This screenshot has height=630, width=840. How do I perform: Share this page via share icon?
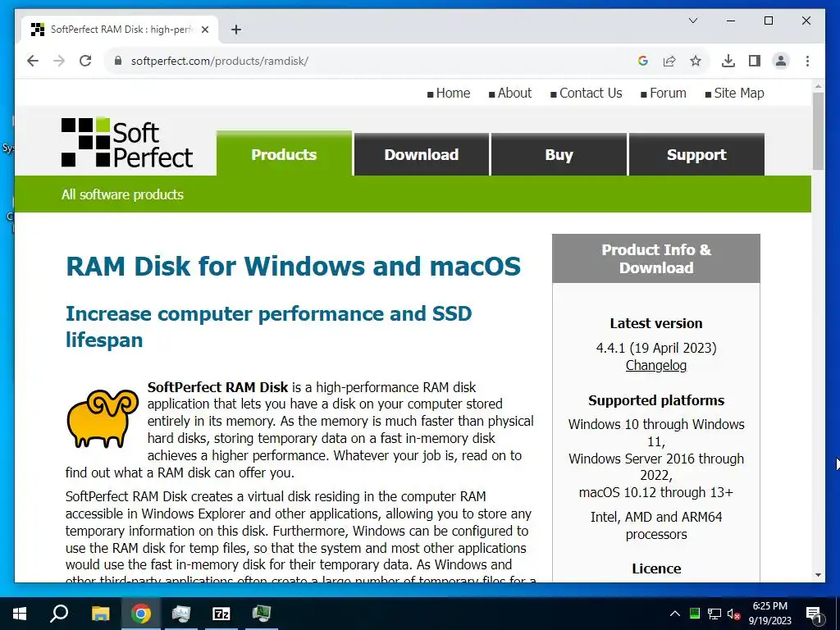click(x=669, y=61)
